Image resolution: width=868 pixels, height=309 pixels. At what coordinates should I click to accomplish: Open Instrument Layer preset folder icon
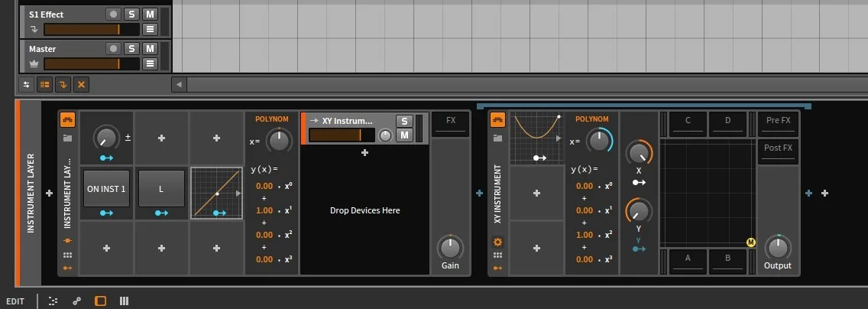coord(67,138)
